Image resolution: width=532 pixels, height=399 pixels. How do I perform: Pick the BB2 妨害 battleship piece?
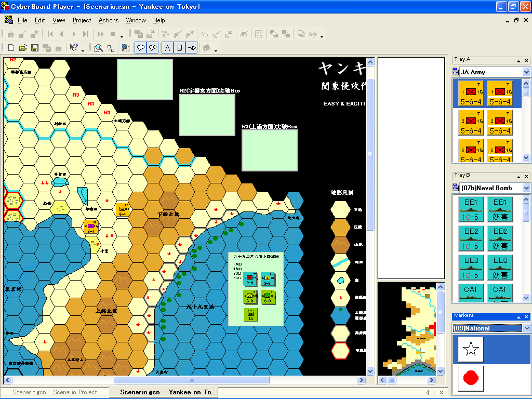[x=500, y=238]
